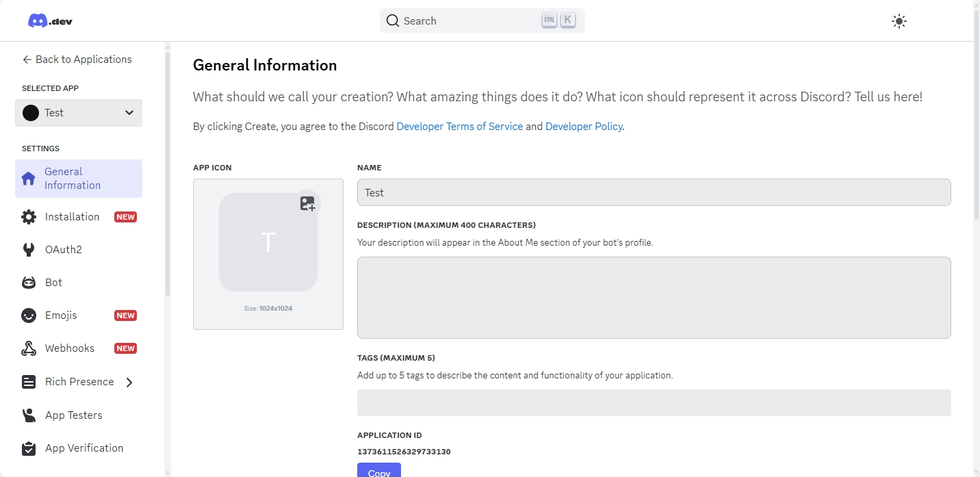This screenshot has width=980, height=477.
Task: Click the Webhooks icon
Action: coord(29,348)
